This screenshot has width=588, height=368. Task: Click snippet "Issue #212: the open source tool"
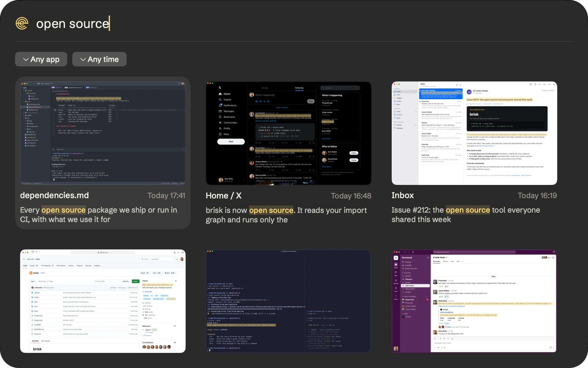pyautogui.click(x=466, y=215)
